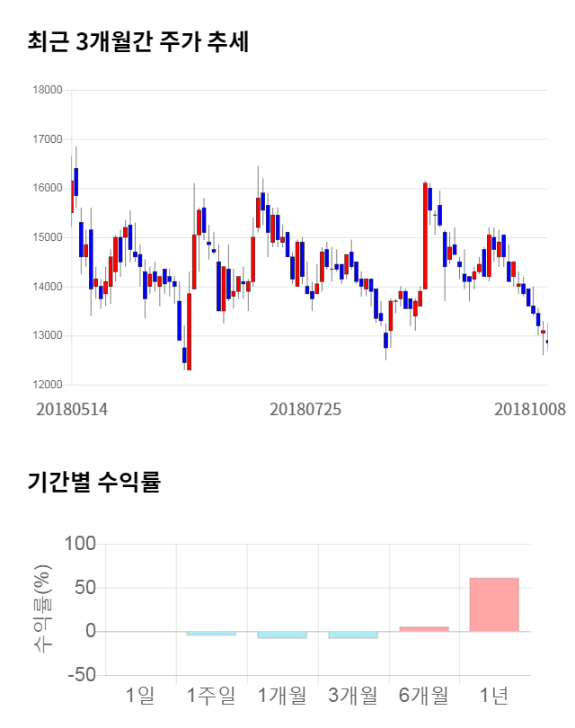Screen dimensions: 575x728
Task: Click the light blue 3개월 return bar
Action: click(352, 635)
